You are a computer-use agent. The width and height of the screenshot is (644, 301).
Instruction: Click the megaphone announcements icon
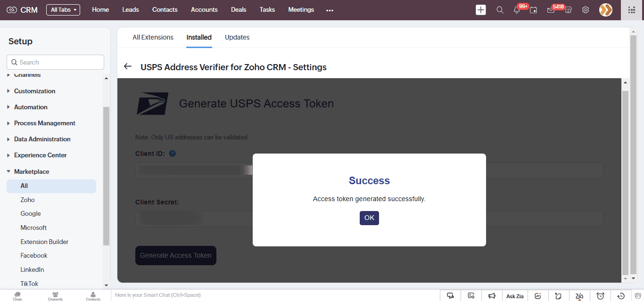[x=492, y=296]
